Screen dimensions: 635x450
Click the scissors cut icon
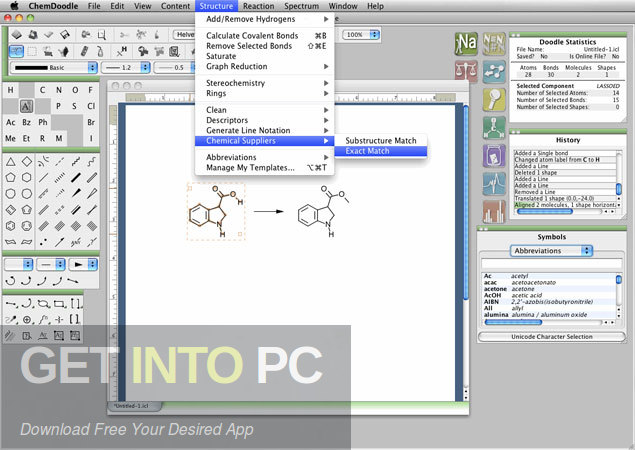pos(124,35)
